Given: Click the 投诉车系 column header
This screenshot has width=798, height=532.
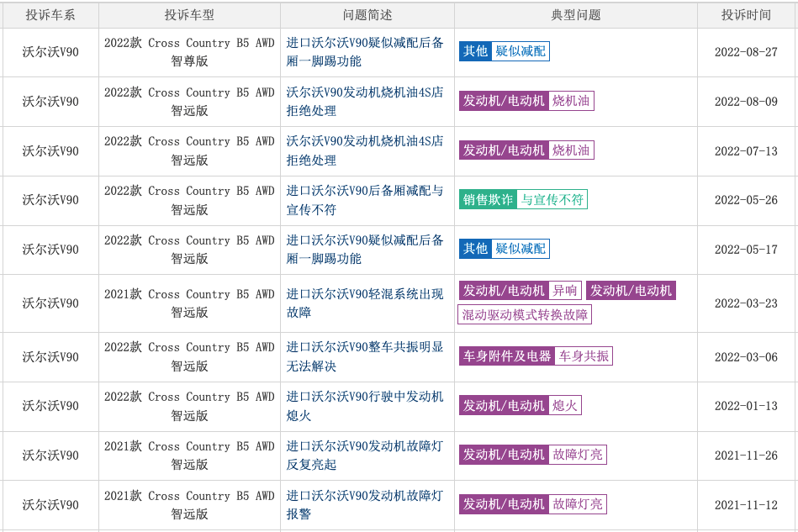Looking at the screenshot, I should [50, 15].
